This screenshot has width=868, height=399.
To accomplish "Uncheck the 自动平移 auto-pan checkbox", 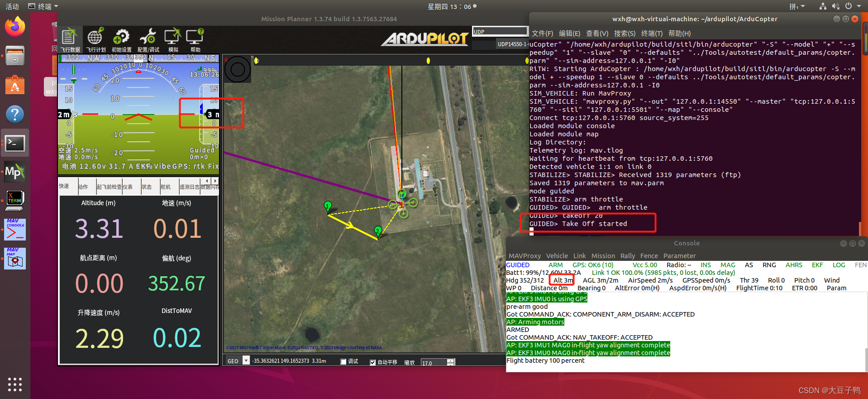I will coord(372,362).
